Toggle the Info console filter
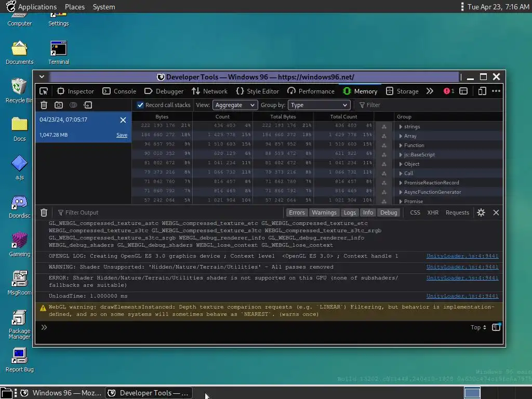Viewport: 532px width, 399px height. pos(368,212)
